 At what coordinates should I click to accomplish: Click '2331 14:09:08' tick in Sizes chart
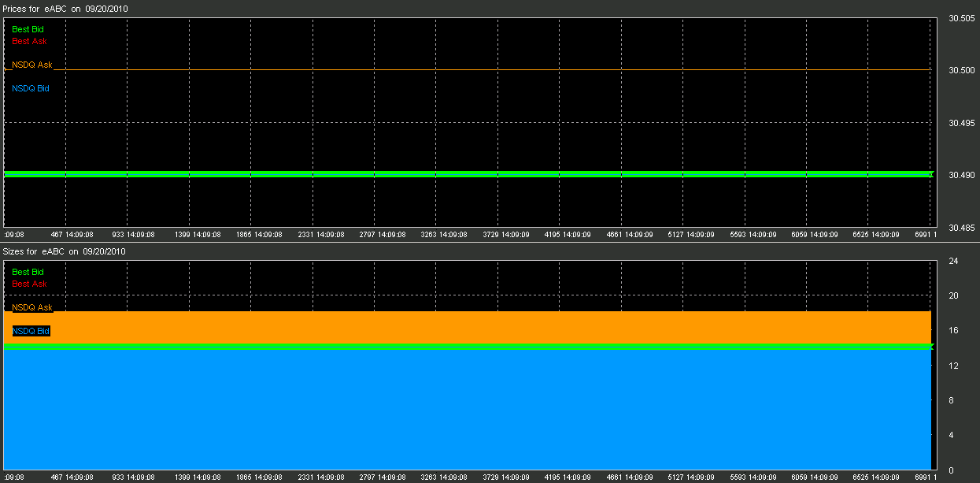point(320,477)
